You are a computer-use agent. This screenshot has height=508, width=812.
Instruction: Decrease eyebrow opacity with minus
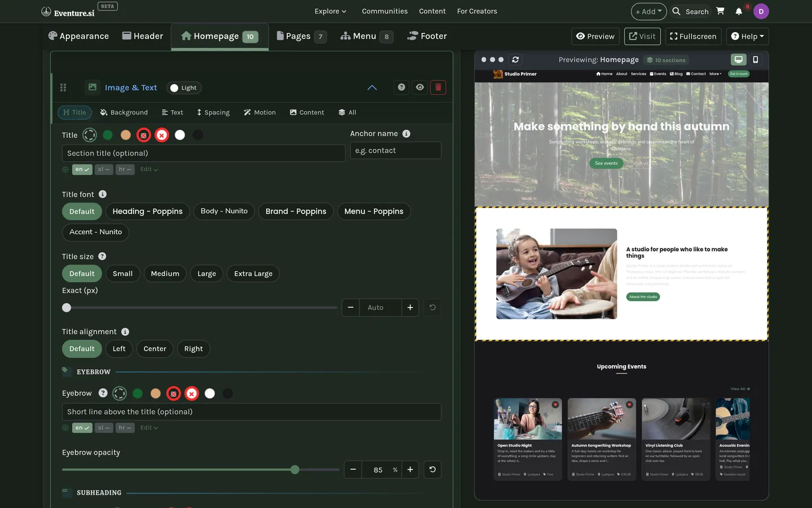353,470
